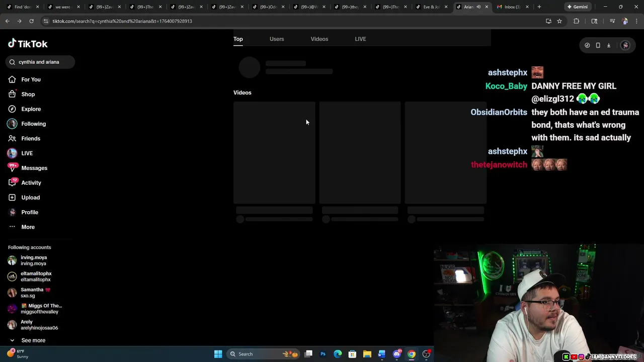Click Upload in the sidebar
Screen dimensions: 644x362
(30, 198)
